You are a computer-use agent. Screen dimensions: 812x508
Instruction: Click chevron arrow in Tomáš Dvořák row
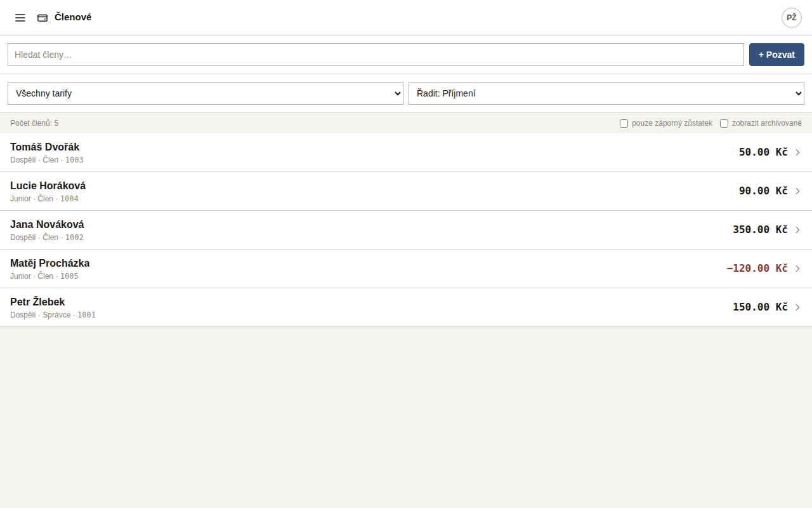pyautogui.click(x=797, y=152)
